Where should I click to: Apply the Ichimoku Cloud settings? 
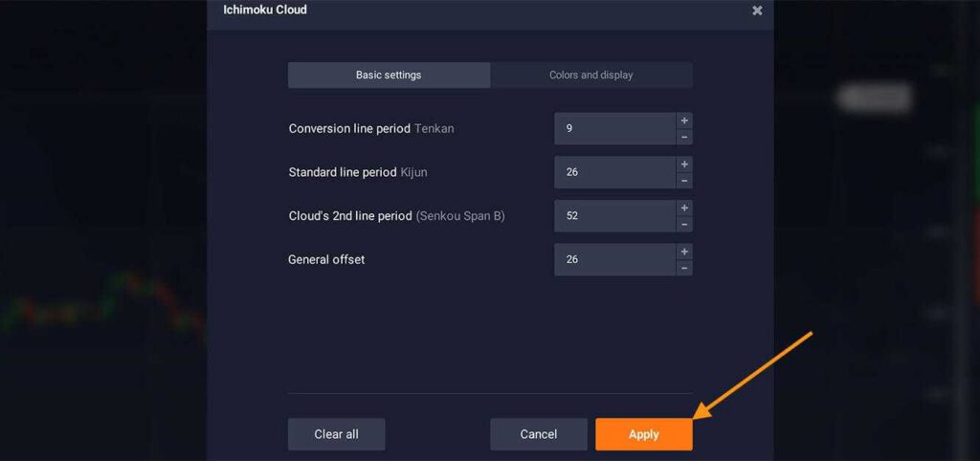(643, 434)
